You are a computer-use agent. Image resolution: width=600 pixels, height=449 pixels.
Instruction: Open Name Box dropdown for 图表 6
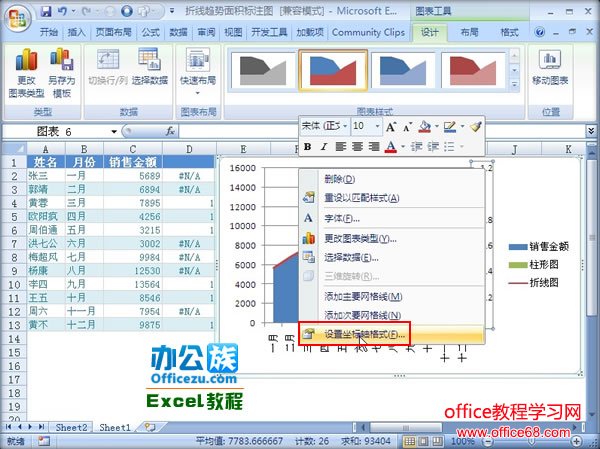(x=114, y=132)
